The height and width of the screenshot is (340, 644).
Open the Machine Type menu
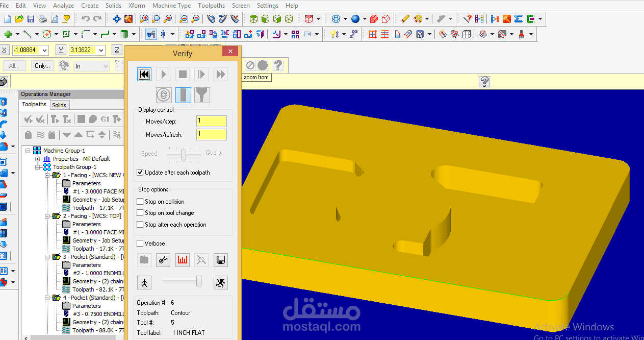click(x=171, y=6)
